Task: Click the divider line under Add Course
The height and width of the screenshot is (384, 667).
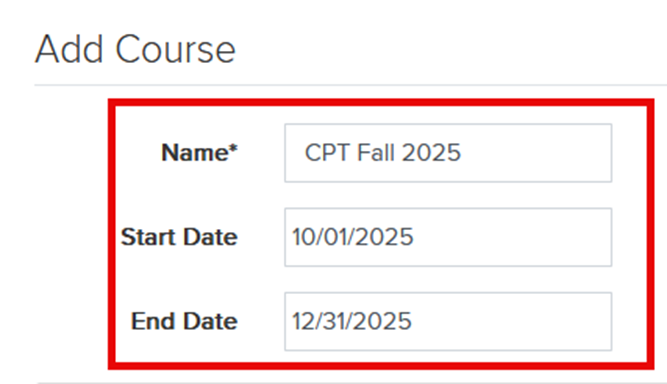Action: (351, 85)
